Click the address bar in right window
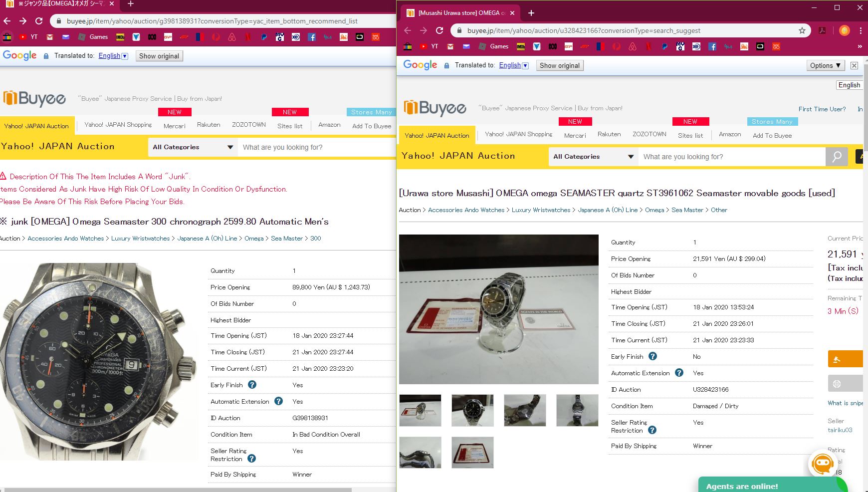The height and width of the screenshot is (492, 868). coord(630,30)
